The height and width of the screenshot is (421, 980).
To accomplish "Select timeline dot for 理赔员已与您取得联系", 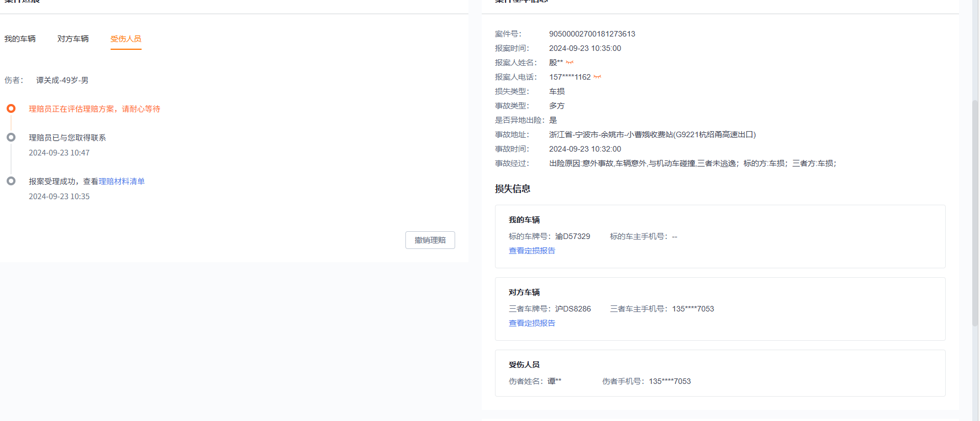I will tap(11, 137).
